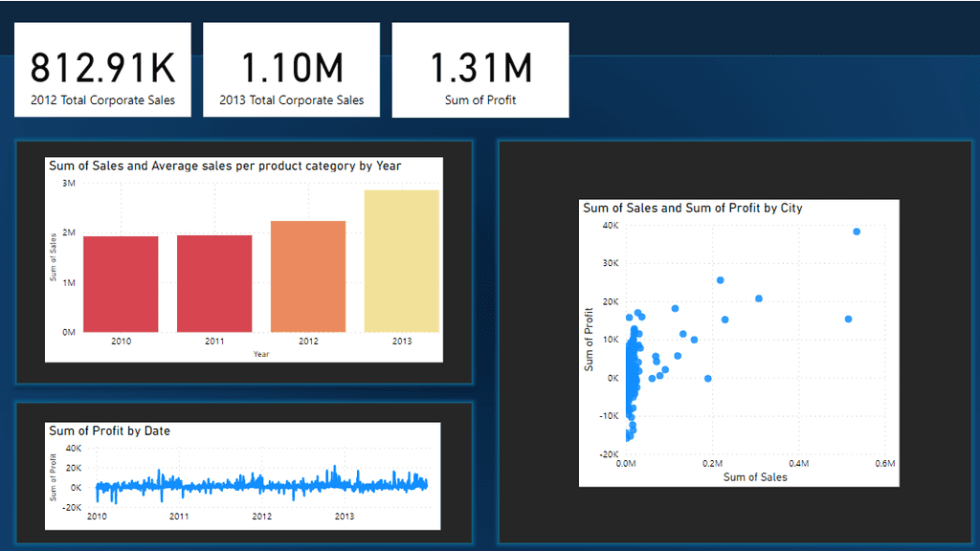
Task: Select the highest scatter point near 40K profit
Action: 856,231
